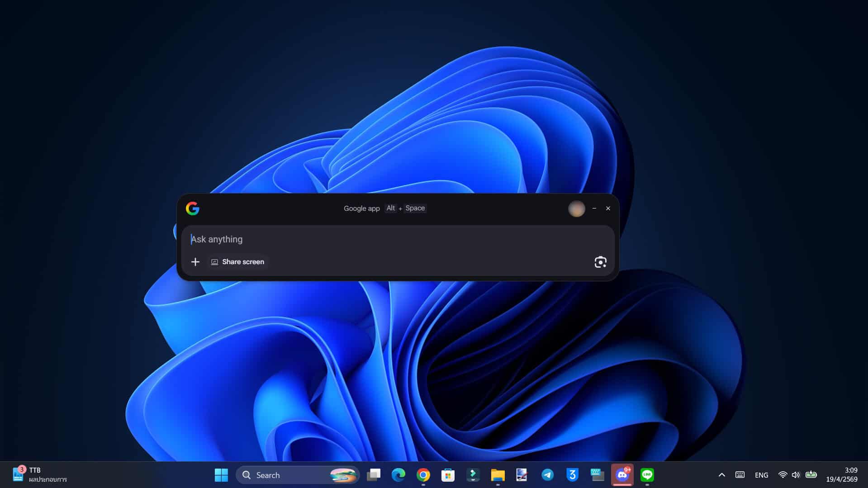Open File Explorer from the taskbar
Image resolution: width=868 pixels, height=488 pixels.
tap(498, 475)
